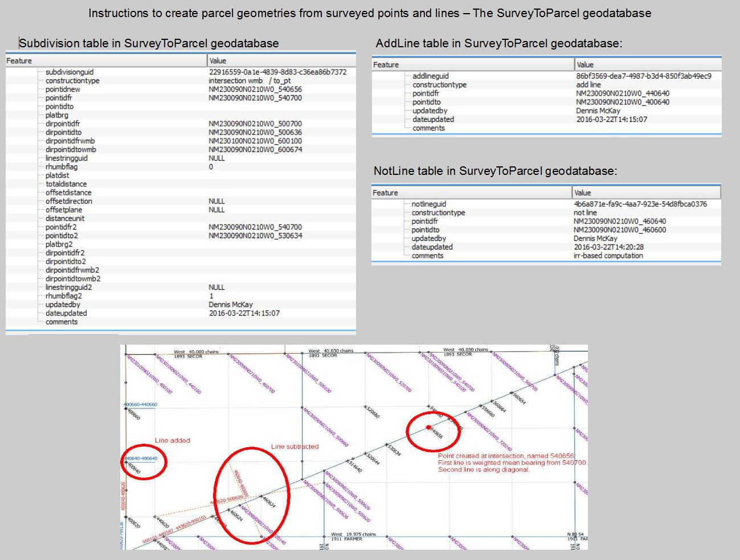Click the 440640-400640 line label on map
Viewport: 740px width, 560px height.
pos(141,458)
